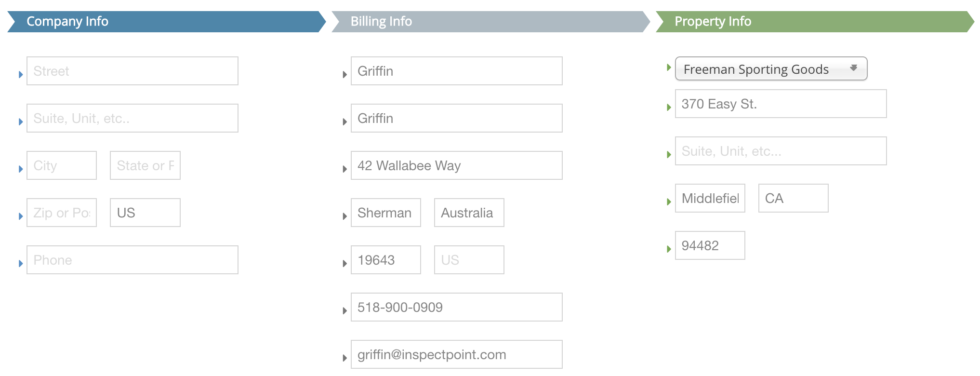Click the blue arrow marker beside Street field
Screen dimensions: 980x376
(21, 75)
